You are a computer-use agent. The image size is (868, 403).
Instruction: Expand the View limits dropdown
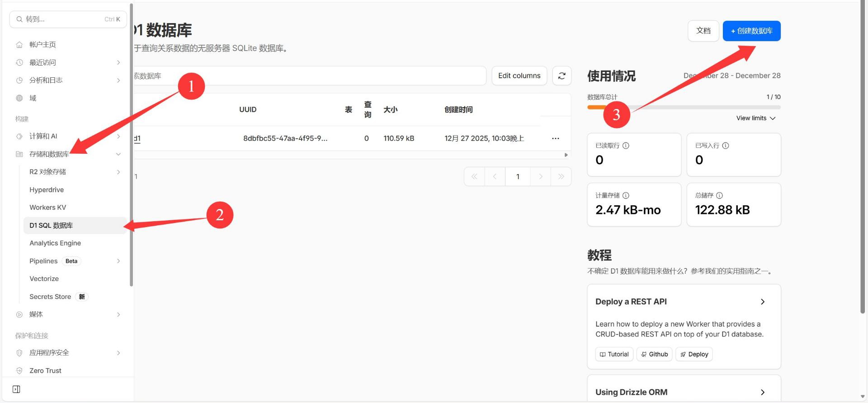tap(755, 118)
